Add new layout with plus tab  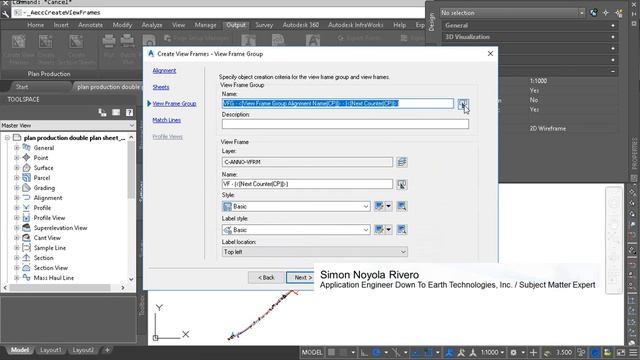pos(107,350)
